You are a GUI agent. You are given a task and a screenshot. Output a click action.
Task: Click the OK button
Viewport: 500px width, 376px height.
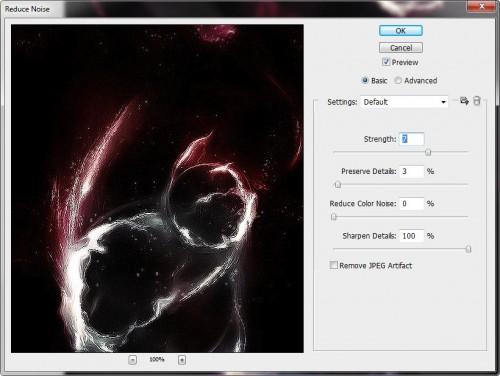(401, 31)
